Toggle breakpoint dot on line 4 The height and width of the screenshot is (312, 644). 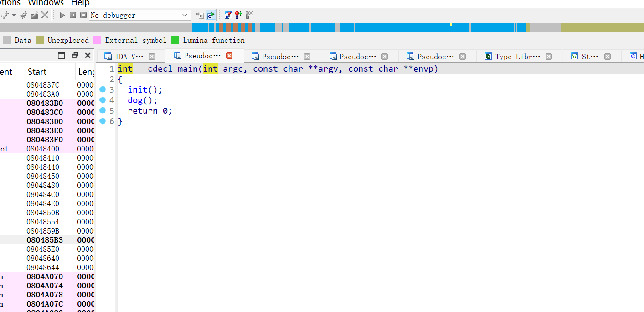coord(103,100)
